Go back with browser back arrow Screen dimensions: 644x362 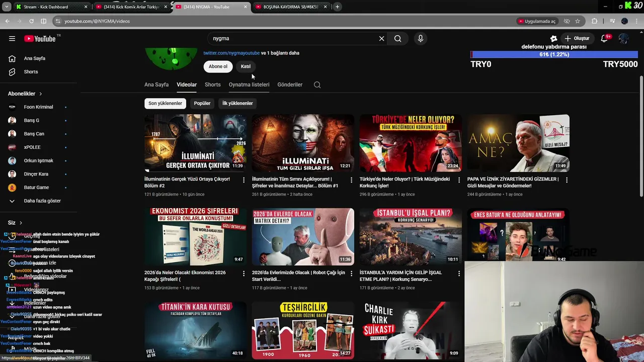8,21
